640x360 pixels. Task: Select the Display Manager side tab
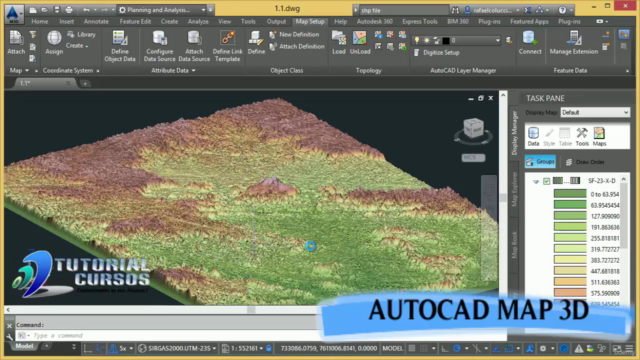click(514, 133)
